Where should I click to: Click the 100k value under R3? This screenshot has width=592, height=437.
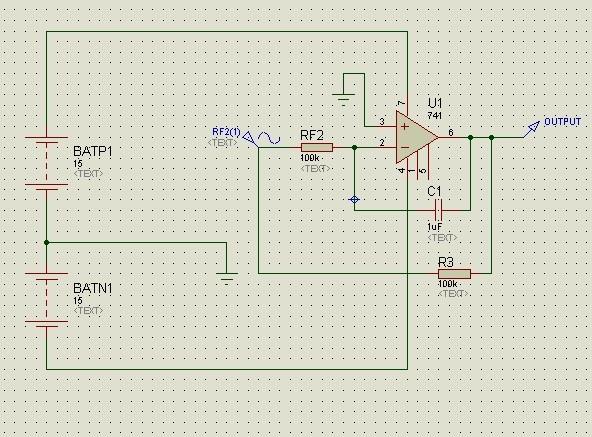(x=447, y=284)
